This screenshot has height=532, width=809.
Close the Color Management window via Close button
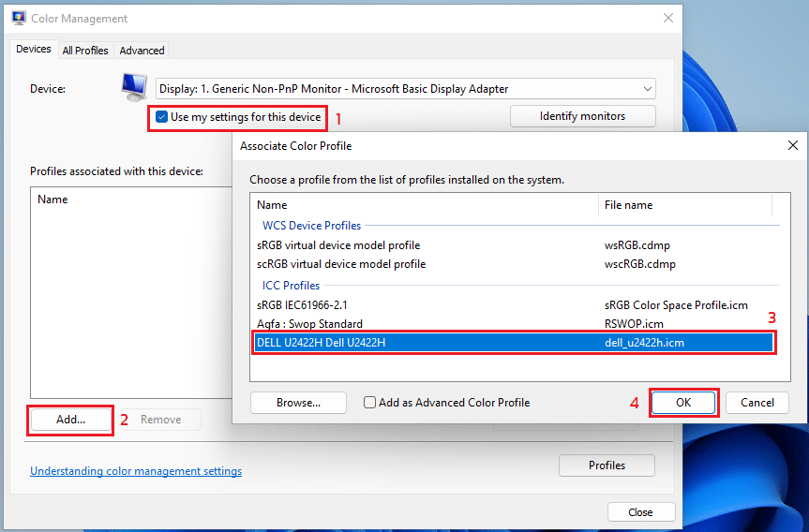(641, 512)
